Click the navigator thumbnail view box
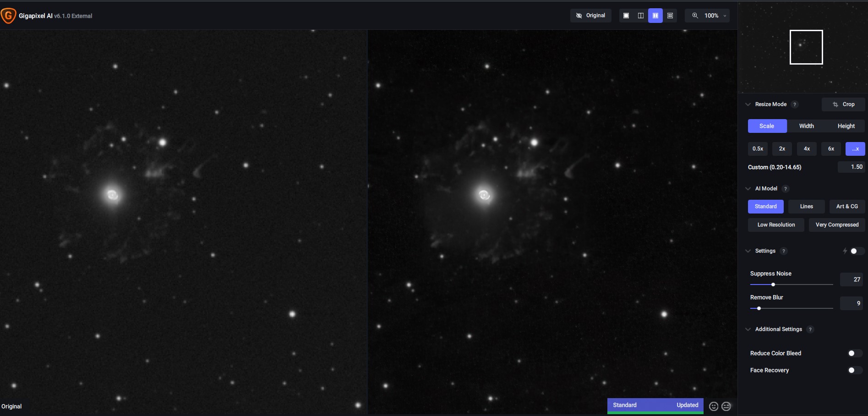This screenshot has width=868, height=416. [806, 47]
